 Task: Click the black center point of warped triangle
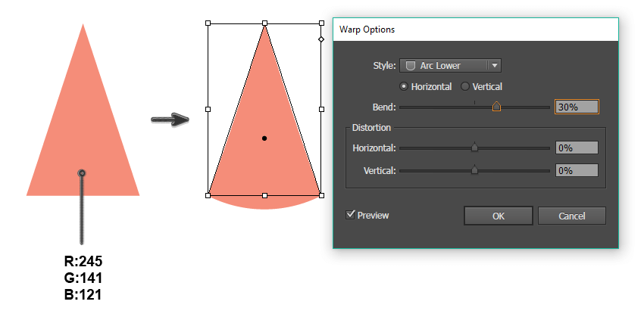(264, 138)
